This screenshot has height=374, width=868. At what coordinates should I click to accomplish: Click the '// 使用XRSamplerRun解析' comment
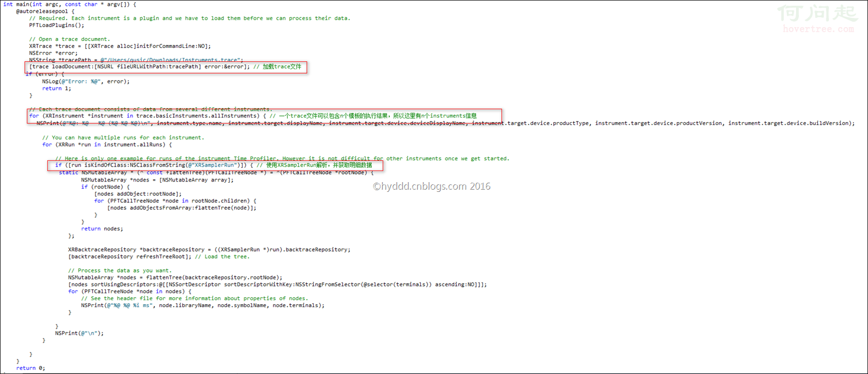314,165
